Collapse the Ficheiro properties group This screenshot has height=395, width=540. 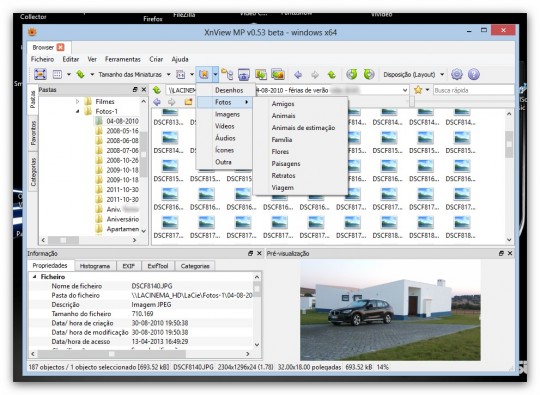34,277
